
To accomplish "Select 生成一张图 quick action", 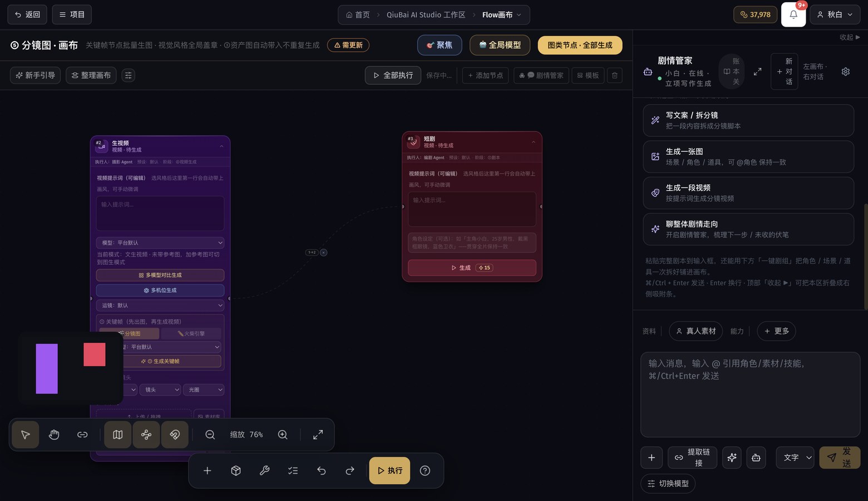I will [x=748, y=156].
